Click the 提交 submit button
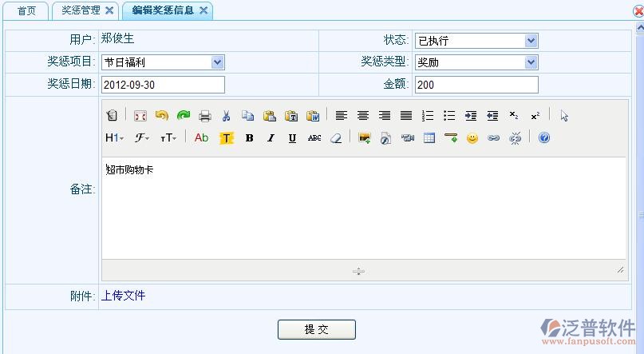Viewport: 644px width, 354px height. [316, 329]
